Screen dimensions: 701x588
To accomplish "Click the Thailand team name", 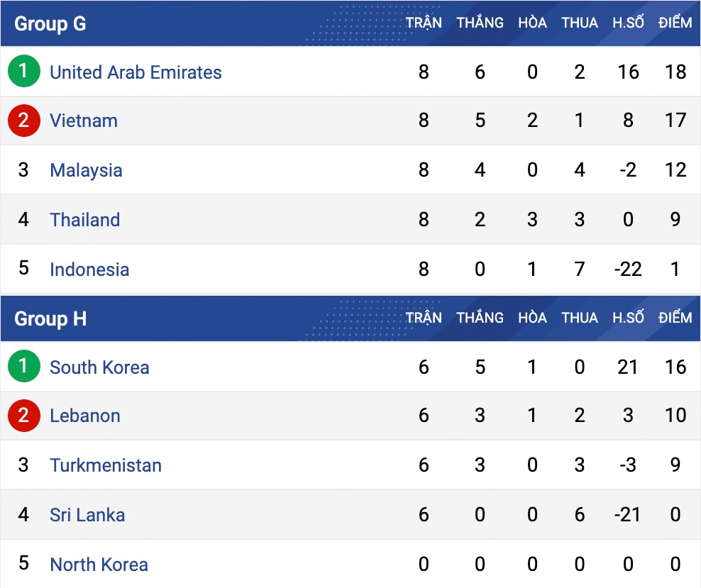I will [x=84, y=220].
